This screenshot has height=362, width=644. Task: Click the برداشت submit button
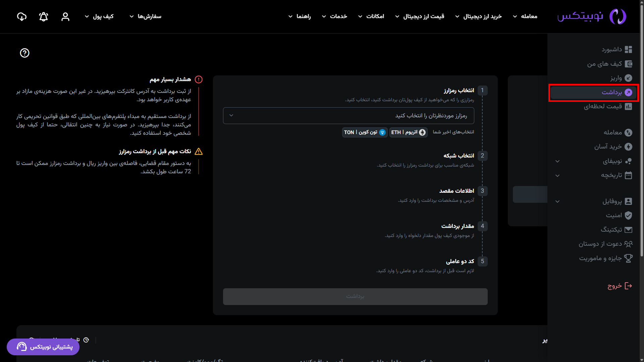[x=355, y=297]
